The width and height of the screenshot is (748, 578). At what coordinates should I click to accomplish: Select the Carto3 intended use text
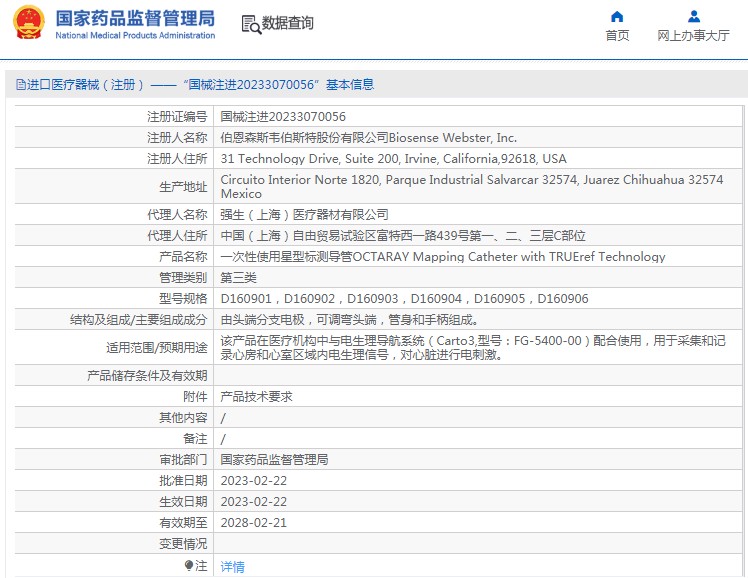coord(473,348)
